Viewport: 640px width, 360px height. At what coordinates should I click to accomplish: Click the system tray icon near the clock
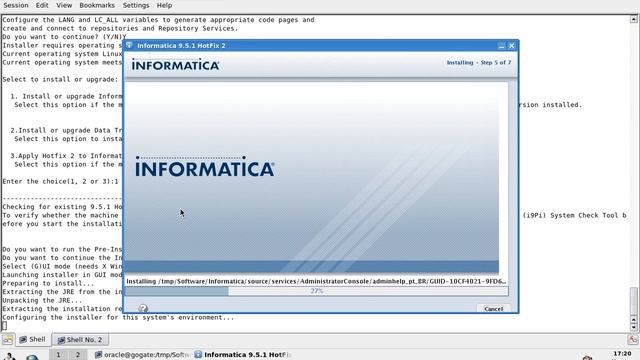(x=587, y=358)
